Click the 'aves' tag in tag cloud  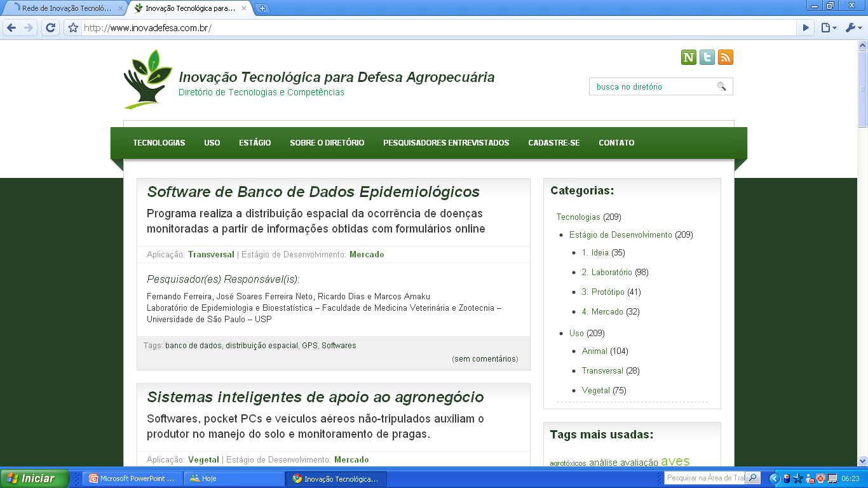(675, 461)
